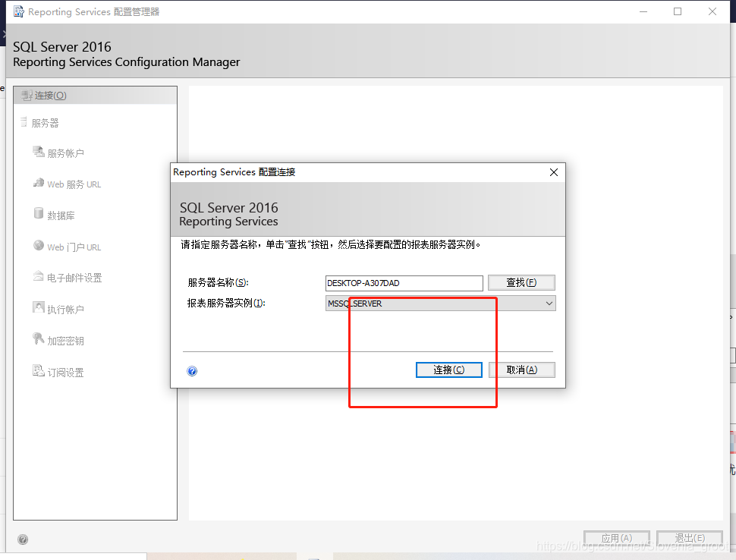The image size is (736, 560).
Task: Click the gray help icon at bottom of main window
Action: click(23, 540)
